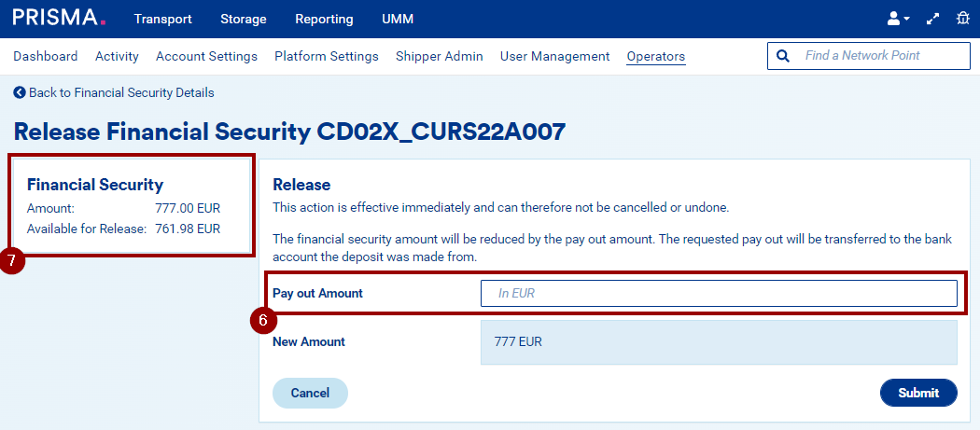Open the Reporting menu
The height and width of the screenshot is (430, 980).
point(324,19)
